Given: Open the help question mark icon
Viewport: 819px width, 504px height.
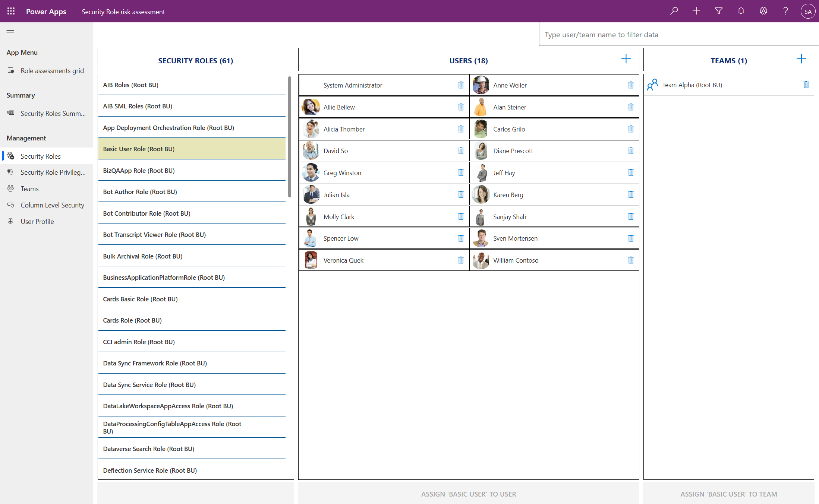Looking at the screenshot, I should tap(785, 11).
